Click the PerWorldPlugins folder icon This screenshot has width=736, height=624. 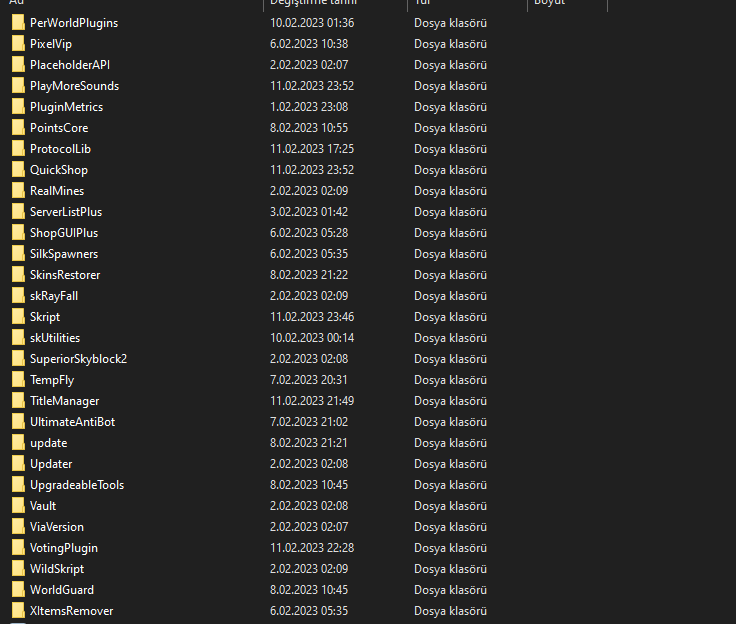18,23
